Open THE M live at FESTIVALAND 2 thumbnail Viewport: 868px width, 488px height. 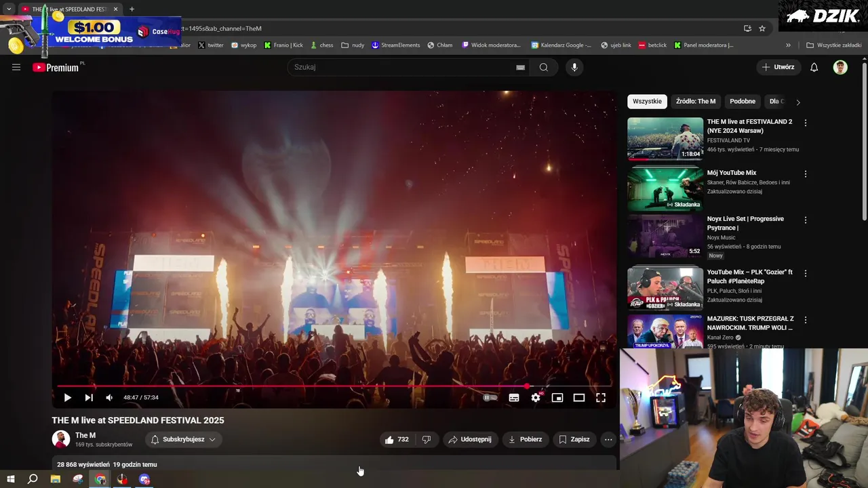[665, 139]
